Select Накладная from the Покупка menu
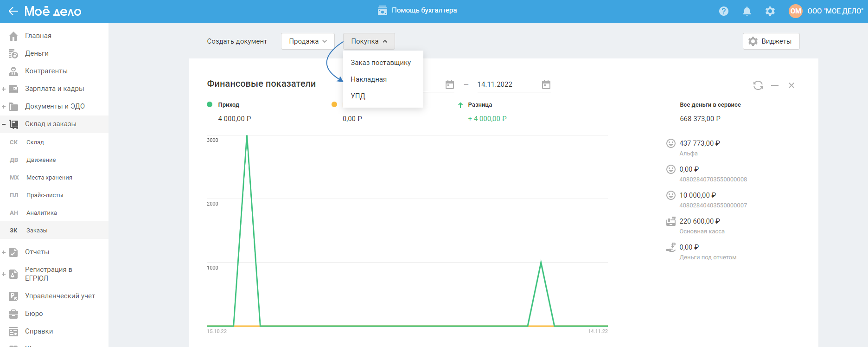 click(x=369, y=79)
